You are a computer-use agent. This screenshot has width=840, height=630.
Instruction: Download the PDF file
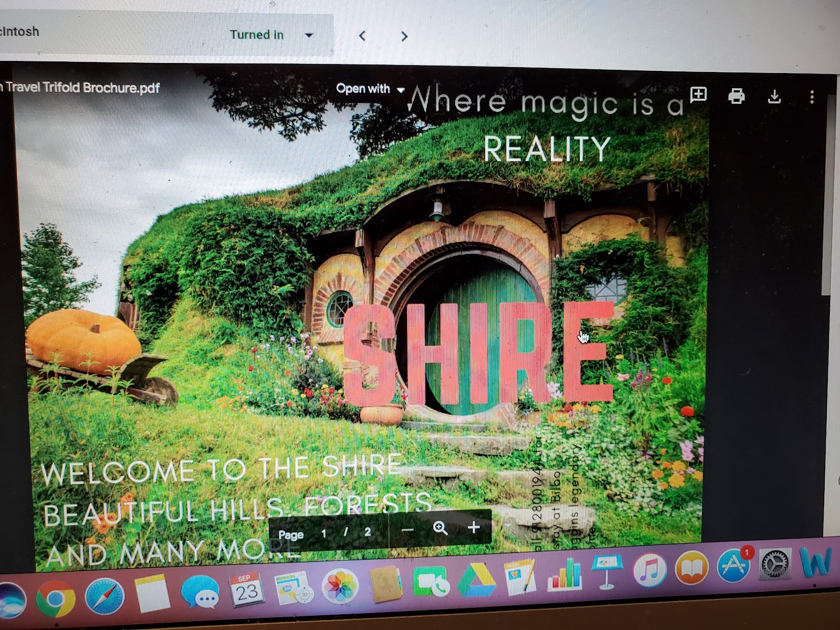(774, 96)
